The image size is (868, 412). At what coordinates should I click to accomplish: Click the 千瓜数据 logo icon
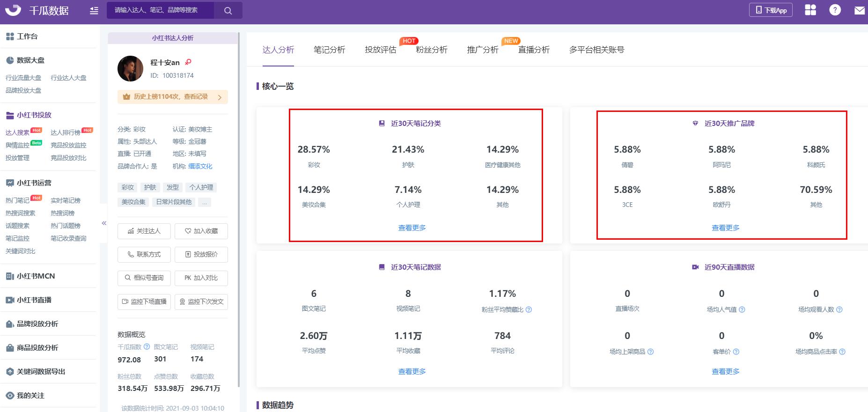[13, 10]
